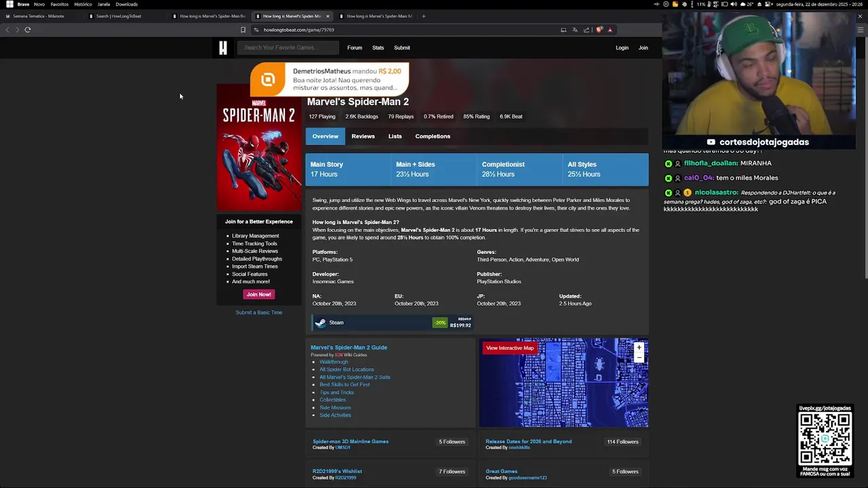Switch to the Lists tab
This screenshot has width=868, height=488.
[x=395, y=136]
